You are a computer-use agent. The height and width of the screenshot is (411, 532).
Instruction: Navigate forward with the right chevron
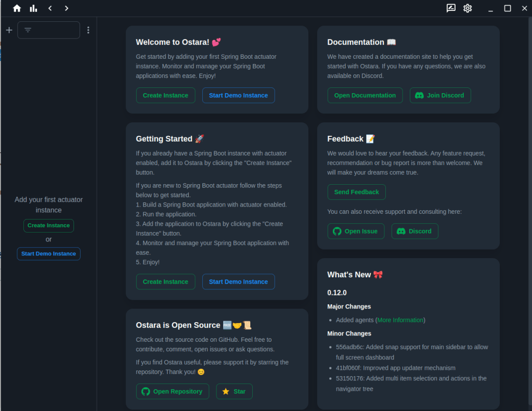click(x=66, y=8)
